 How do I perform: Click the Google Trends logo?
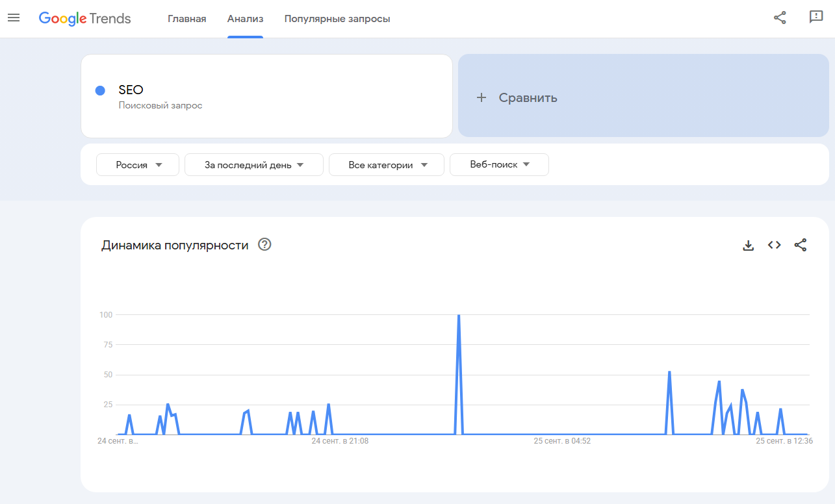[84, 19]
